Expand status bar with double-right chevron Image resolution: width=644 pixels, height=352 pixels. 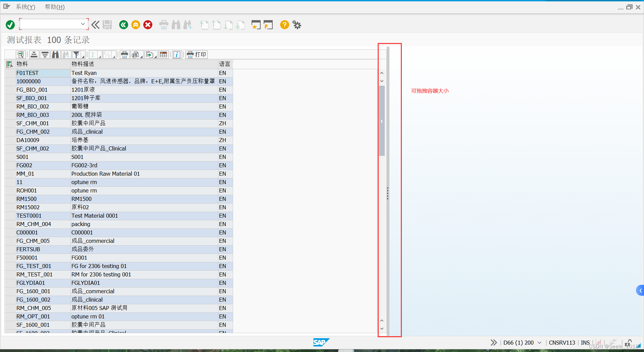[x=493, y=343]
